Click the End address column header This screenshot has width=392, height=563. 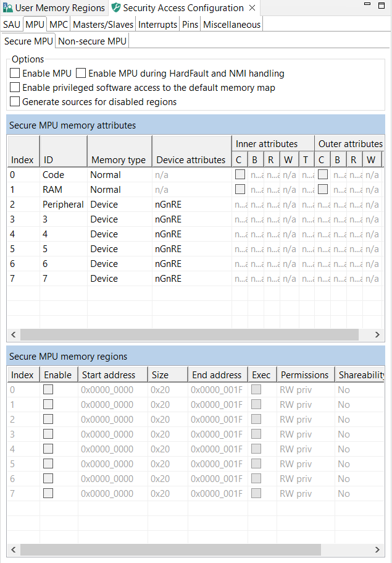(218, 375)
